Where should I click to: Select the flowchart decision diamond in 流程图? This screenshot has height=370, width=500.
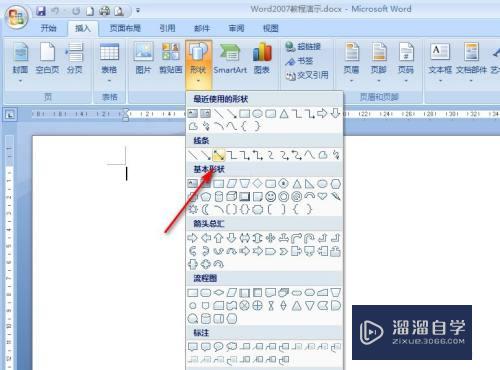coord(219,293)
